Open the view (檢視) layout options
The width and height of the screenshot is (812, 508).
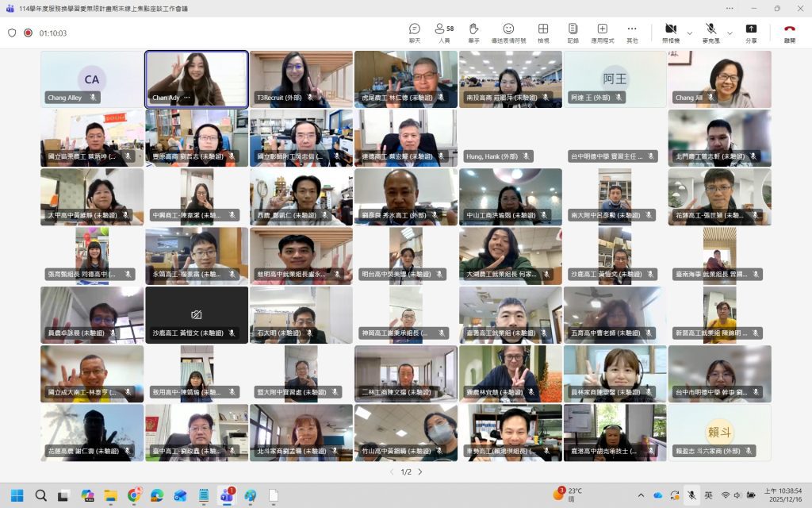point(543,33)
